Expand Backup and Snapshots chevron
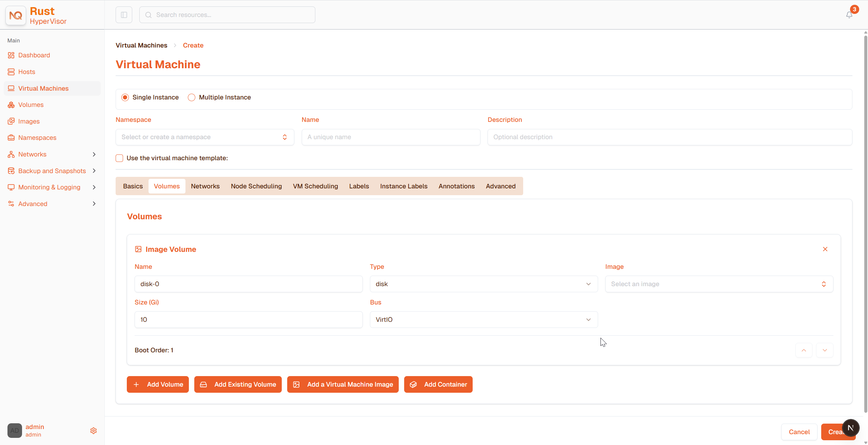The width and height of the screenshot is (868, 445). [x=94, y=171]
